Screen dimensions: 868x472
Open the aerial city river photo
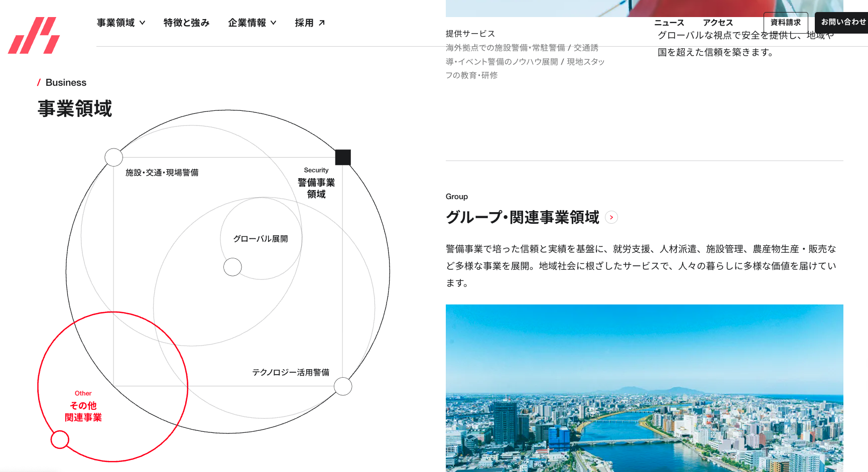point(644,388)
